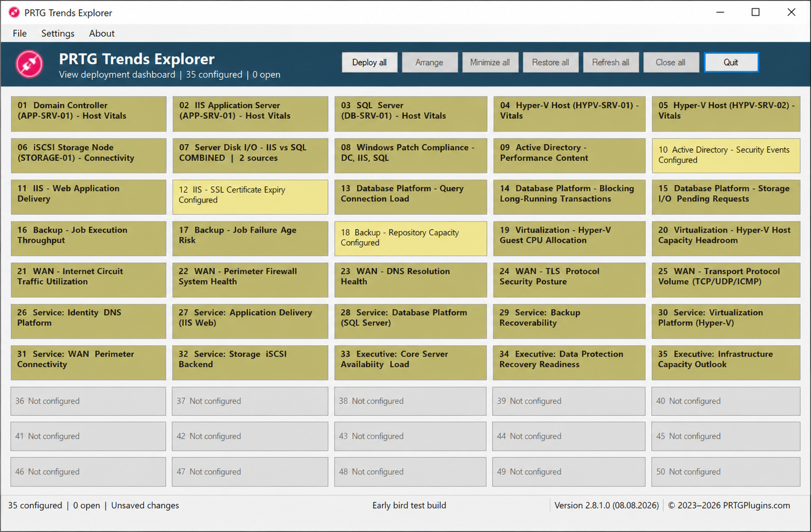Open tile 11 IIS Web Application Delivery
The image size is (811, 532).
89,197
